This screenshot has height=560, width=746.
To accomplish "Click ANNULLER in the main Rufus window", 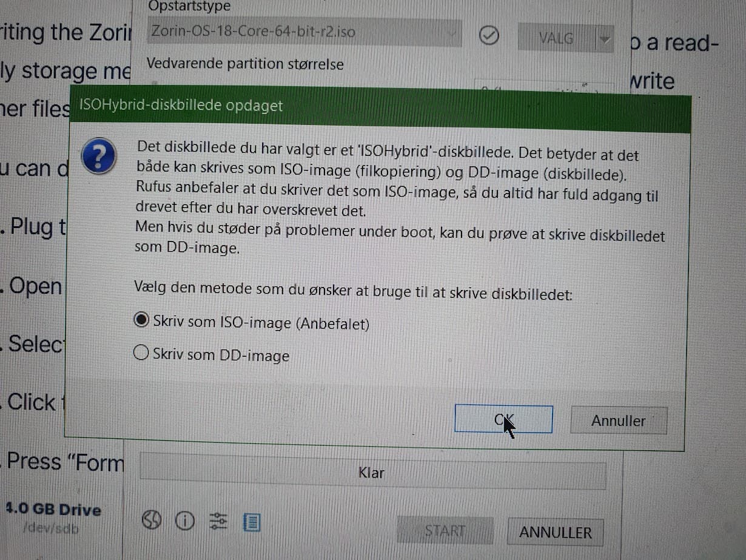I will coord(556,533).
